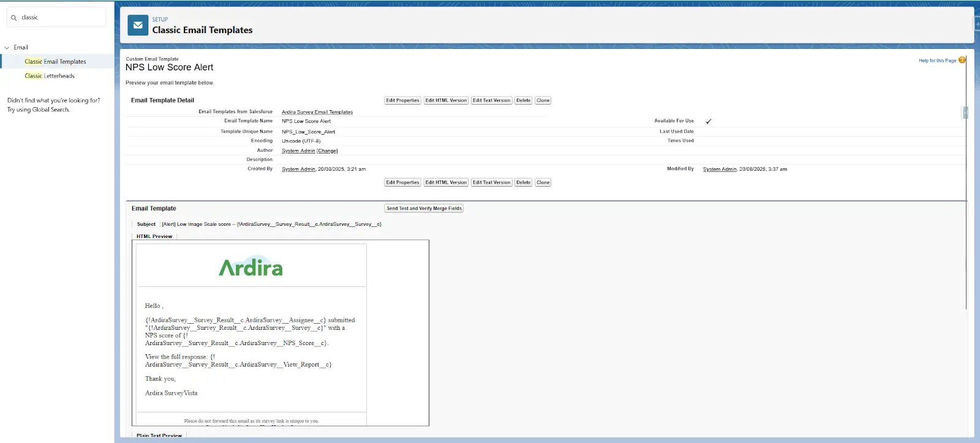Viewport: 980px width, 443px height.
Task: Click the upper Clone button
Action: click(543, 100)
